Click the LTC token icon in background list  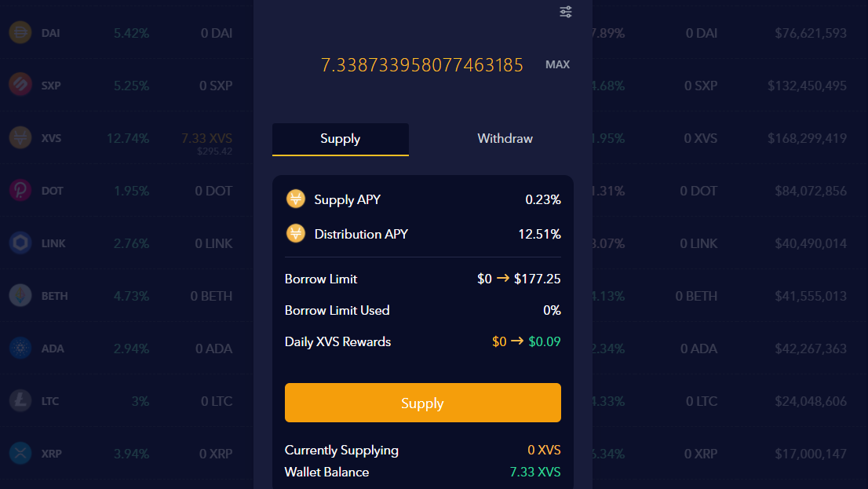[x=20, y=400]
